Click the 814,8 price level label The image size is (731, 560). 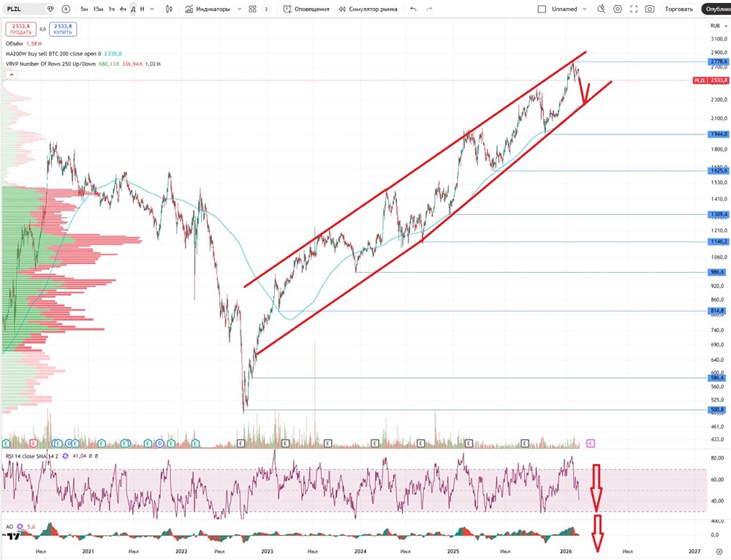(719, 311)
